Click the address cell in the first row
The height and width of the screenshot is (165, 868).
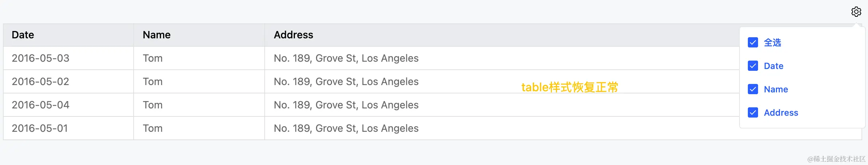502,58
